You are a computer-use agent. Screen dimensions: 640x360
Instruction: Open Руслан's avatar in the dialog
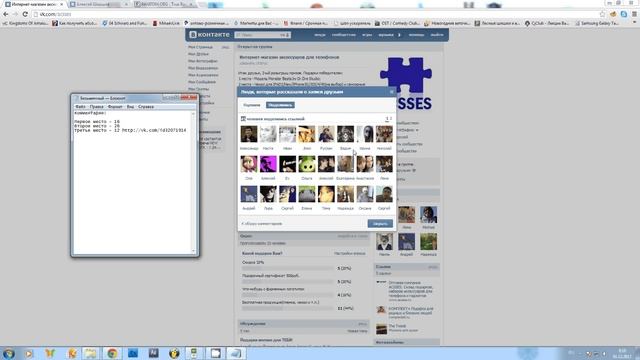coord(326,134)
